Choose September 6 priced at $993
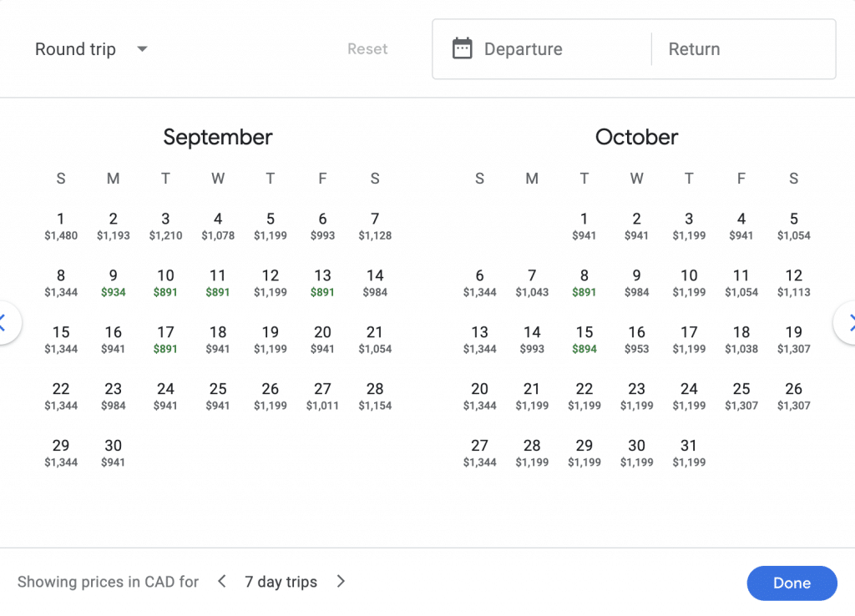The height and width of the screenshot is (616, 855). (x=322, y=225)
